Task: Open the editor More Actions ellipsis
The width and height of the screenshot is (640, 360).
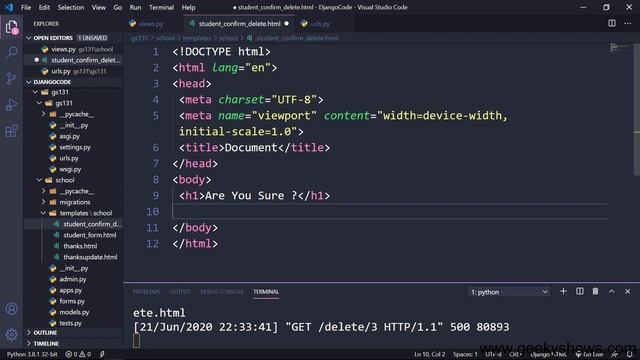Action: [x=627, y=23]
